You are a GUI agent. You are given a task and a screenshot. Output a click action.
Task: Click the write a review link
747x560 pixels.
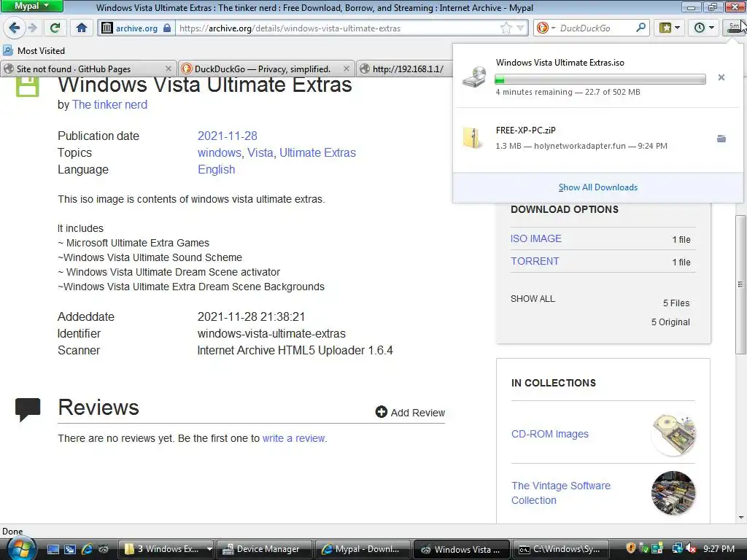tap(294, 438)
